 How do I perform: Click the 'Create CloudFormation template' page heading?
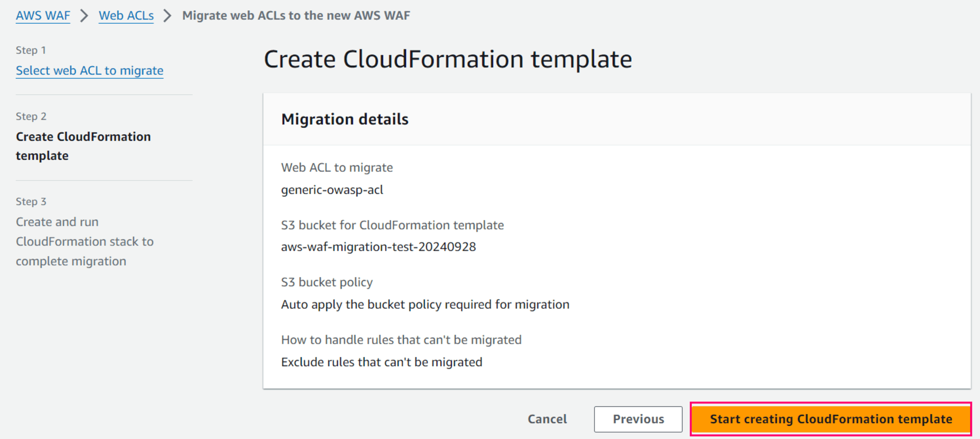[x=448, y=59]
